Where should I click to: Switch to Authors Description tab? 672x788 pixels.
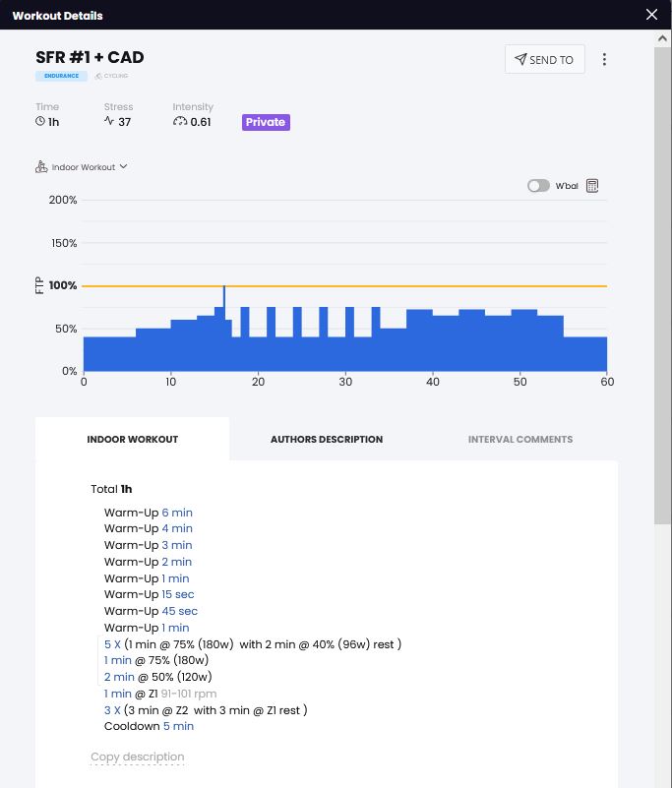pos(327,439)
